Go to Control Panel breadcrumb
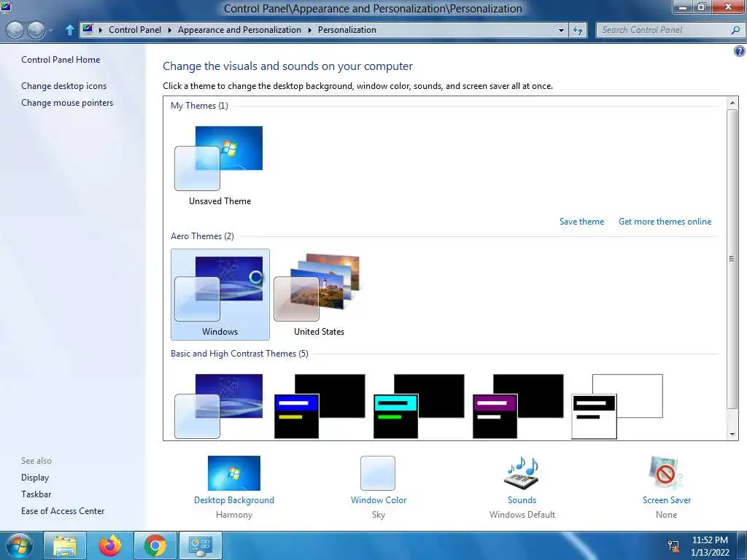This screenshot has height=560, width=747. pyautogui.click(x=135, y=30)
